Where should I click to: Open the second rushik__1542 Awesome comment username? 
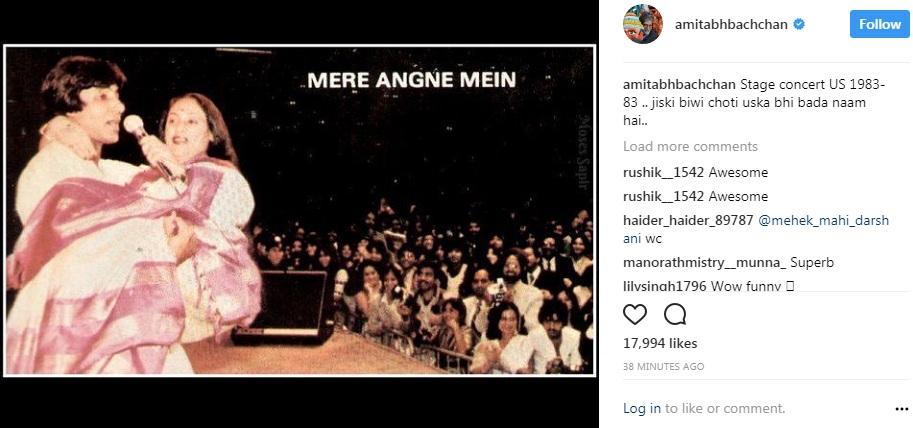[x=664, y=197]
